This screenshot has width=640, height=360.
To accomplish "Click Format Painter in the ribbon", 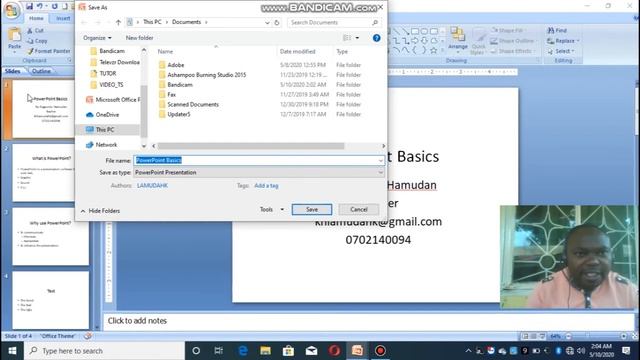I will pyautogui.click(x=49, y=51).
